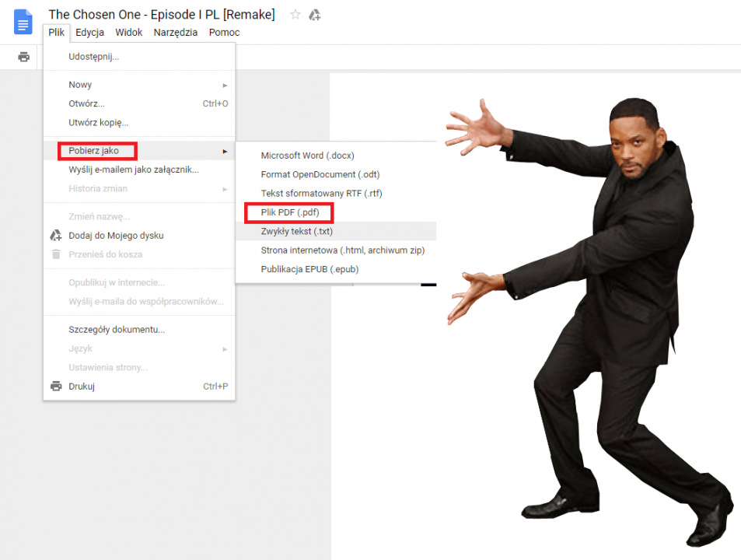Open the Edycja menu

coord(89,33)
